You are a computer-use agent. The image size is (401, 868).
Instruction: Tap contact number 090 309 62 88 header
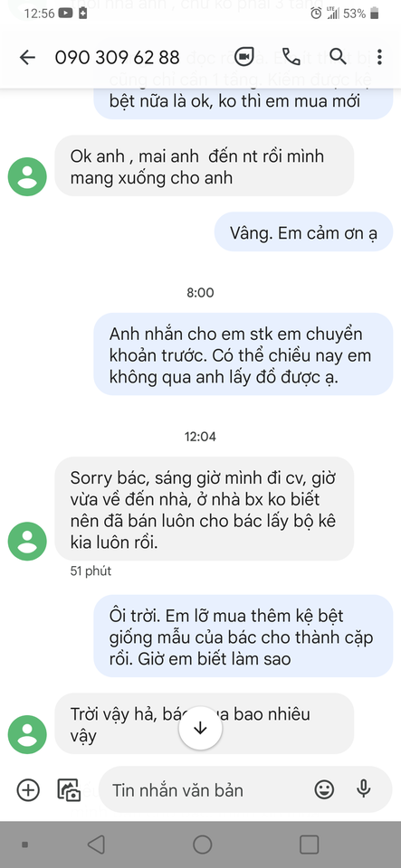[117, 57]
